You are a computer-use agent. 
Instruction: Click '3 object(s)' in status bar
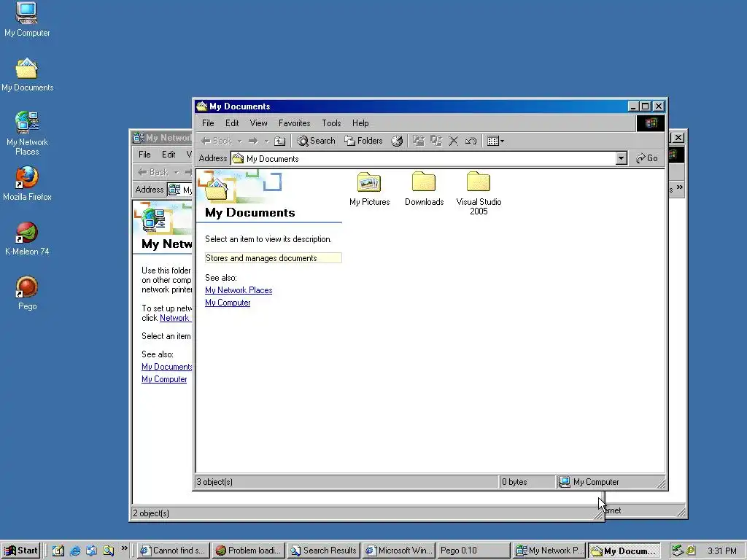(214, 482)
